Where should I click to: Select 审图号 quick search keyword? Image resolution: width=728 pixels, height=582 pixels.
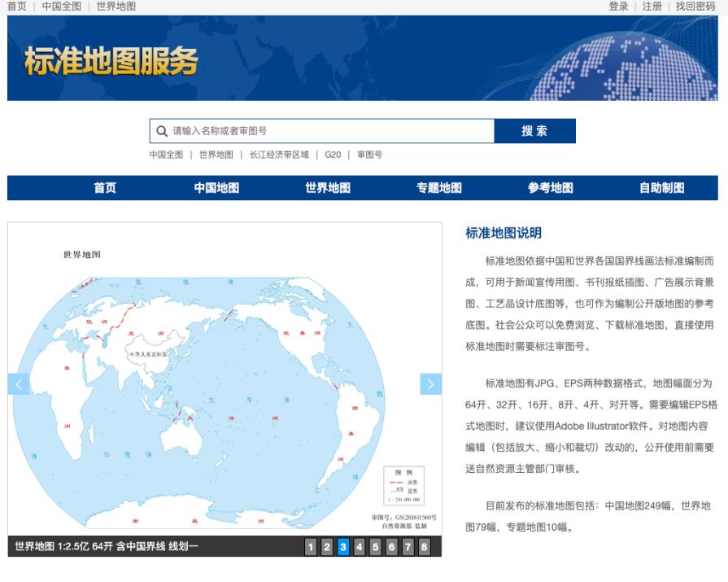pos(369,155)
